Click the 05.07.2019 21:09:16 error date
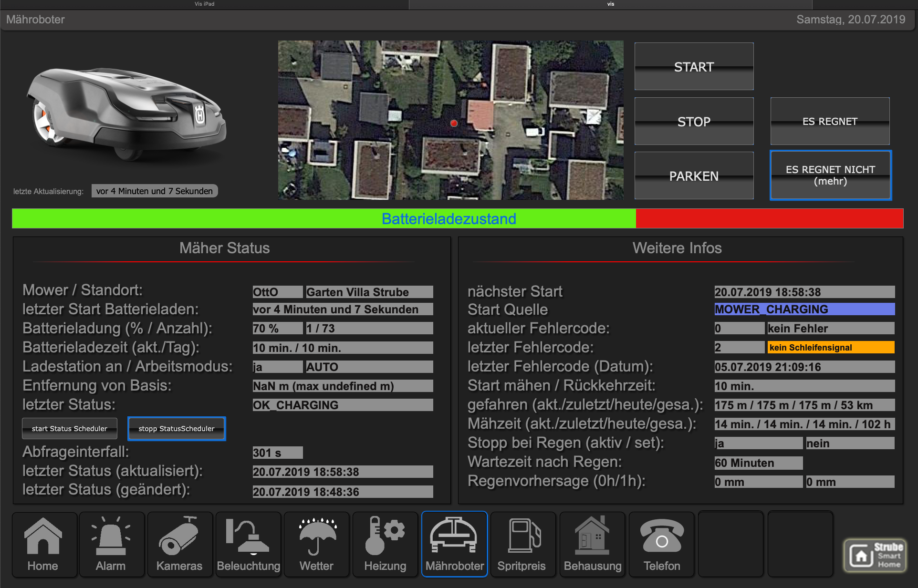This screenshot has height=588, width=918. click(x=804, y=367)
